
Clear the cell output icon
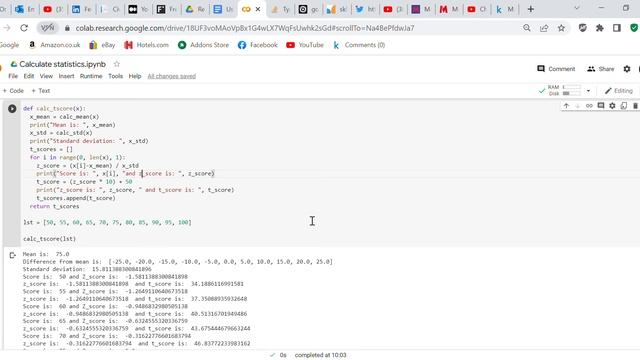12,256
